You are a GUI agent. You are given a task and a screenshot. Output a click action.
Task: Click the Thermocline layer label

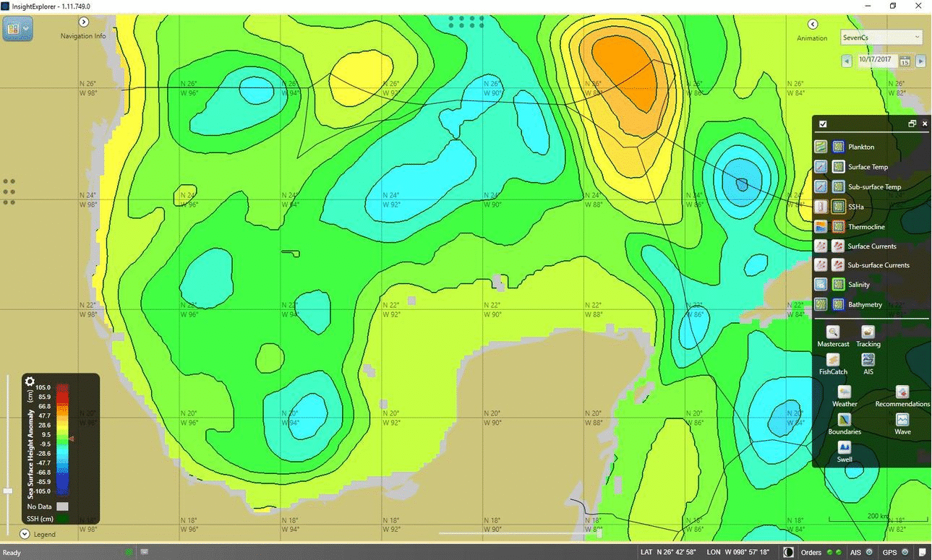click(866, 227)
